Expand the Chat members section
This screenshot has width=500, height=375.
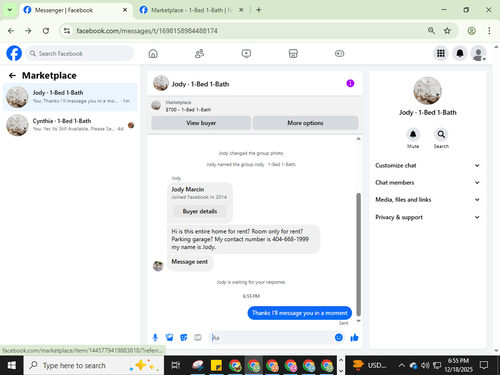(x=427, y=183)
